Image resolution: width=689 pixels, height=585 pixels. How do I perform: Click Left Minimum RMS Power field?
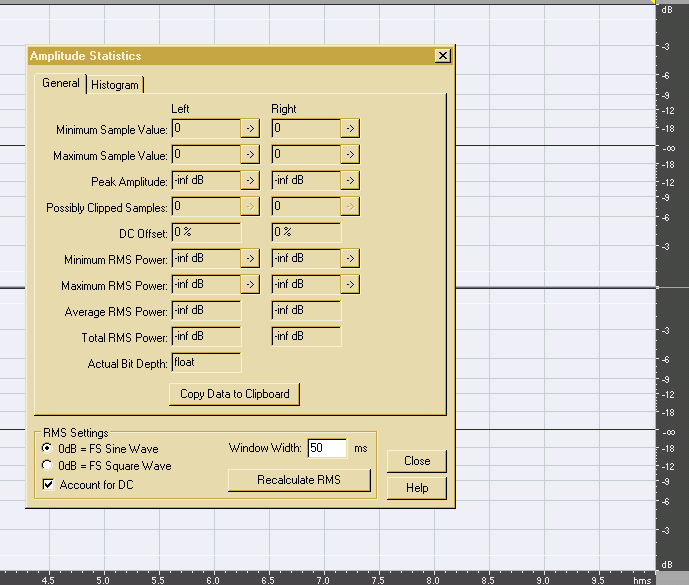tap(206, 258)
